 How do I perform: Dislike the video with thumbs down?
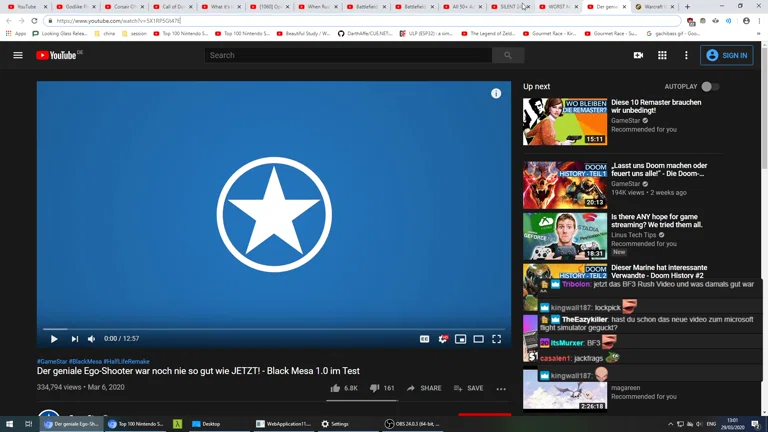(382, 388)
